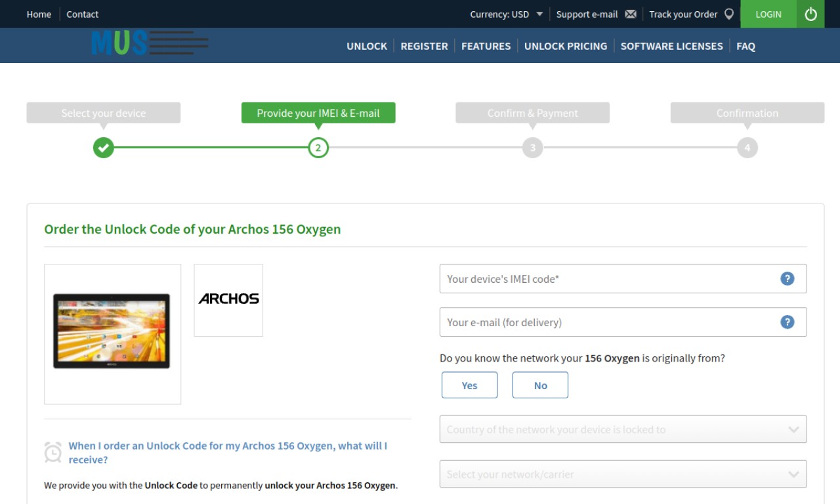840x504 pixels.
Task: Open the UNLOCK PRICING menu item
Action: (566, 46)
